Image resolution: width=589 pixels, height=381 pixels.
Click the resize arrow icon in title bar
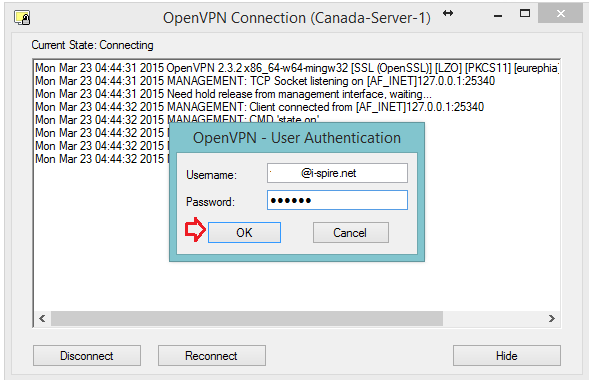[448, 14]
